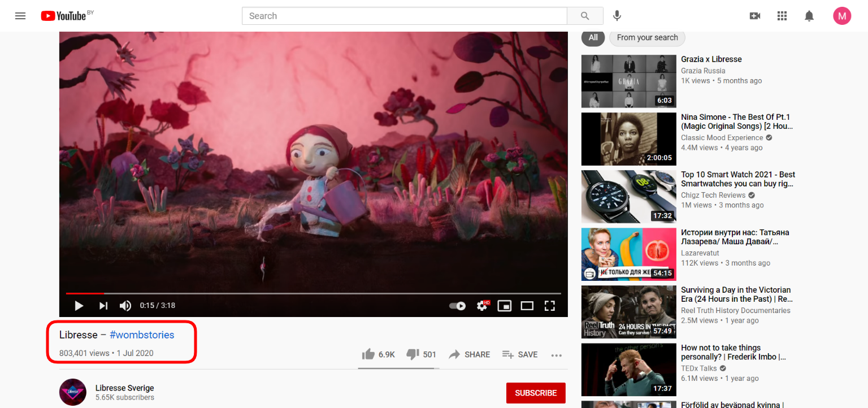
Task: Open the Victorian Era video thumbnail
Action: (x=629, y=312)
